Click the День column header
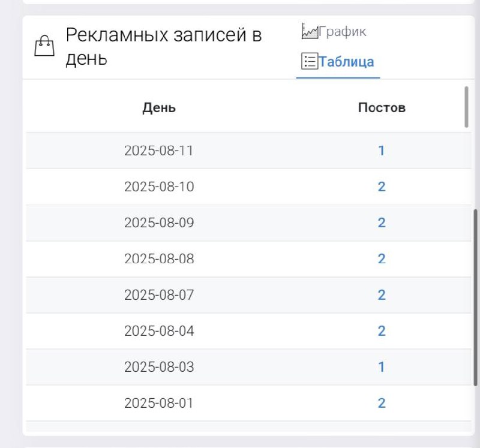Screen dimensions: 480x448 pyautogui.click(x=159, y=108)
